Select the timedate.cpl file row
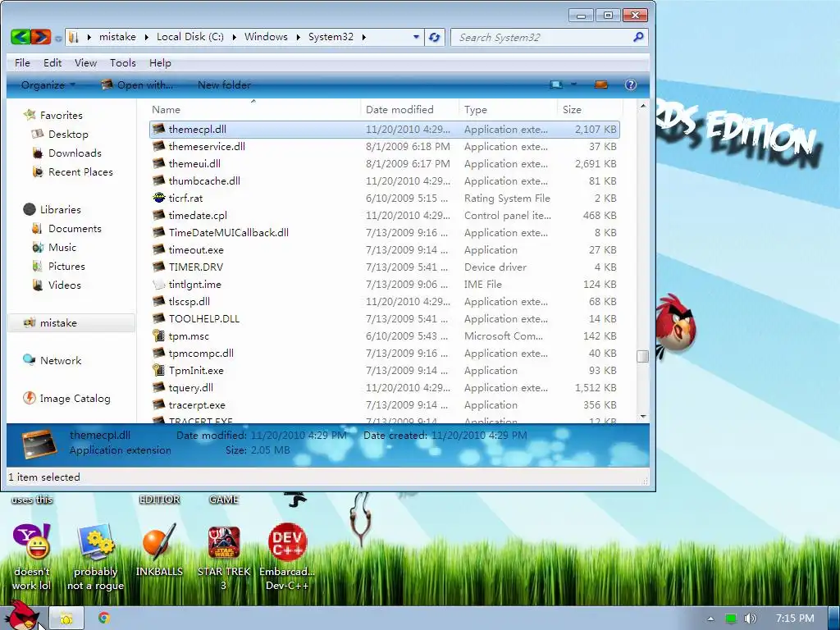This screenshot has height=630, width=840. [384, 216]
